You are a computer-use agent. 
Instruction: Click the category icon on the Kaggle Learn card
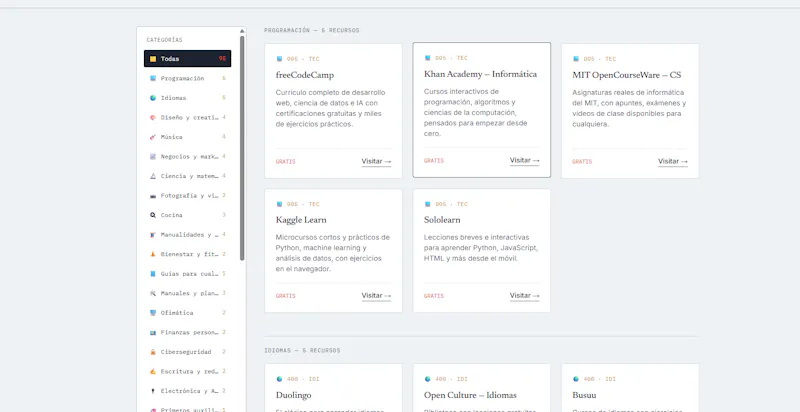279,204
